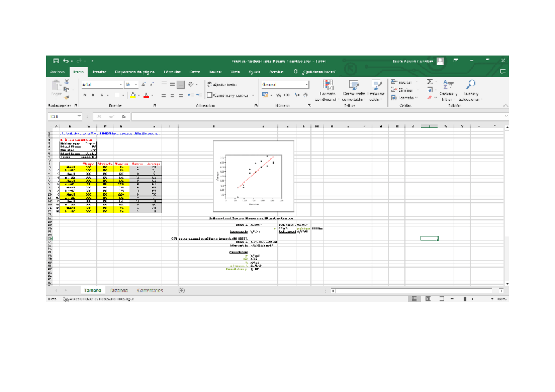Toggle bold (N) formatting
The width and height of the screenshot is (555, 392).
[85, 95]
